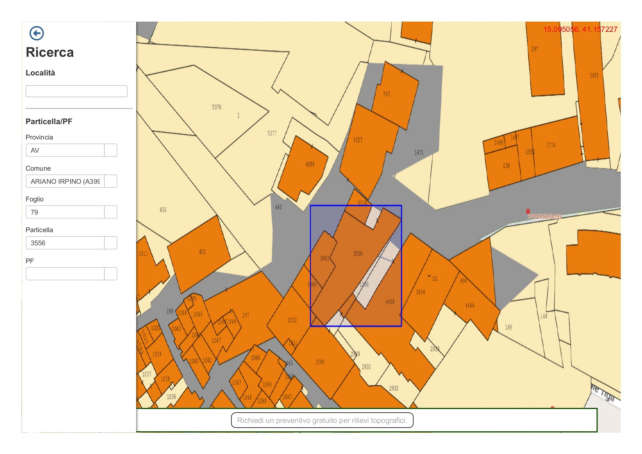Image resolution: width=642 pixels, height=454 pixels.
Task: Click the red marker on the map
Action: tap(529, 211)
